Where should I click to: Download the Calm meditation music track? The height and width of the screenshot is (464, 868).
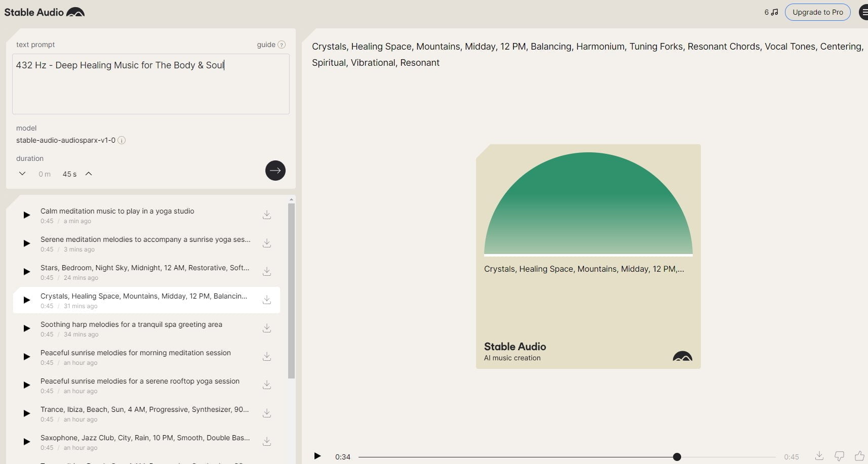[x=267, y=215]
